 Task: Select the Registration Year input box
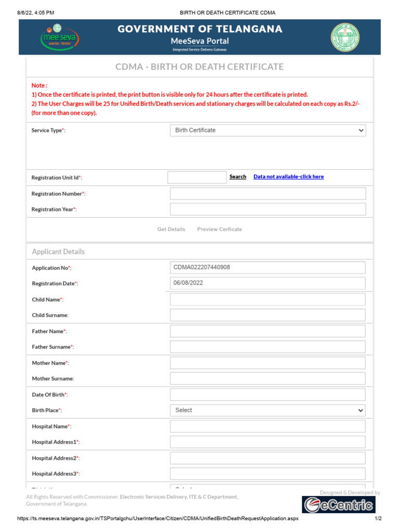click(x=268, y=209)
